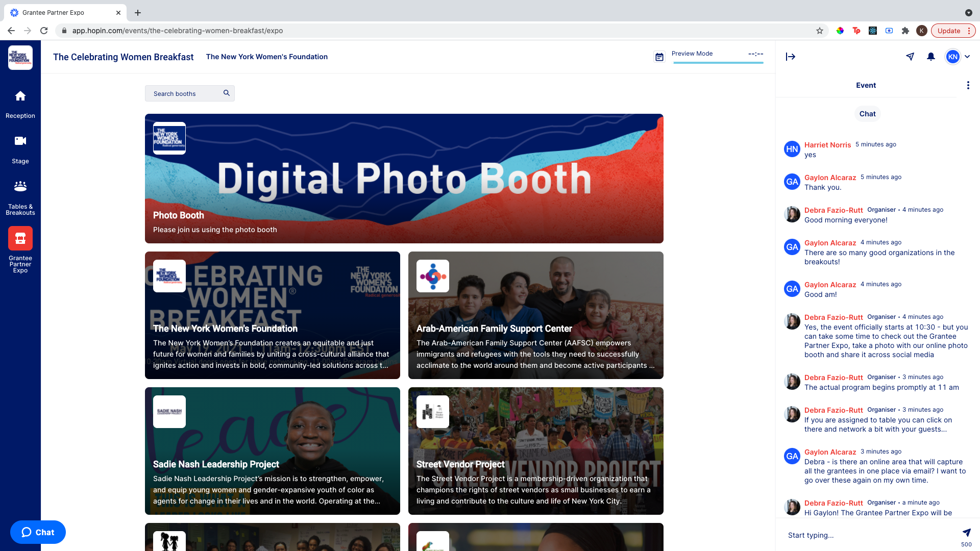Collapse the right sidebar panel arrow
The image size is (980, 551).
pos(791,57)
